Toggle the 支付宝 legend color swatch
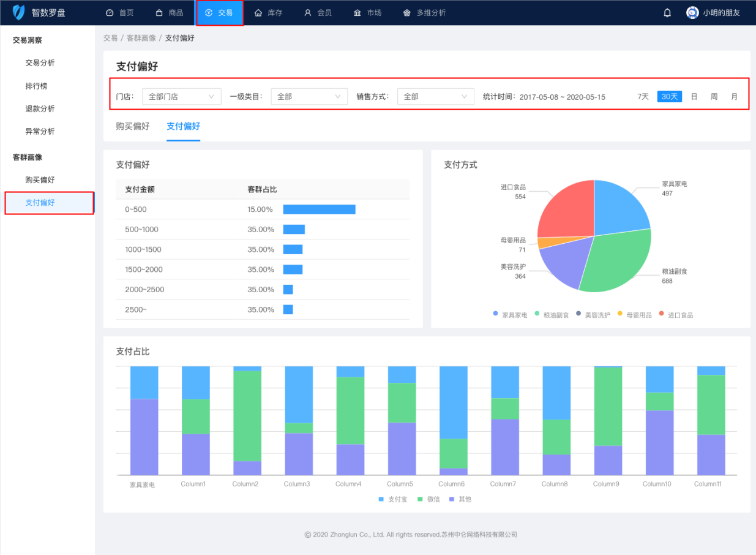The image size is (756, 555). (381, 499)
